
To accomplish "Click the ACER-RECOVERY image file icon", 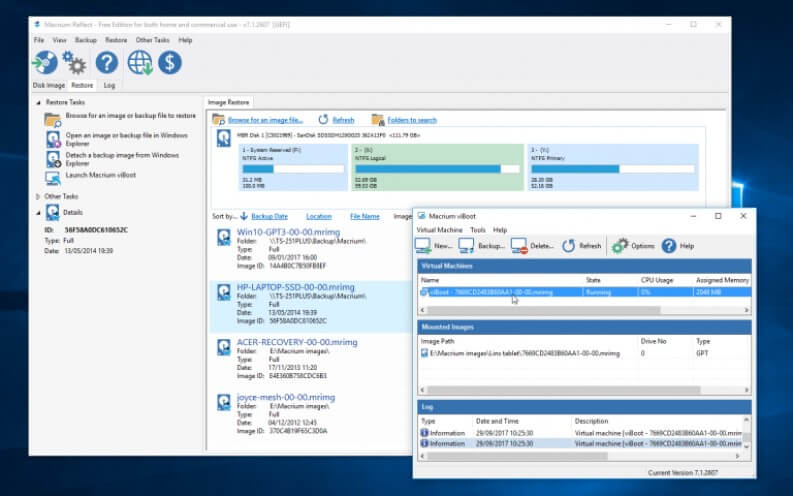I will (x=224, y=347).
